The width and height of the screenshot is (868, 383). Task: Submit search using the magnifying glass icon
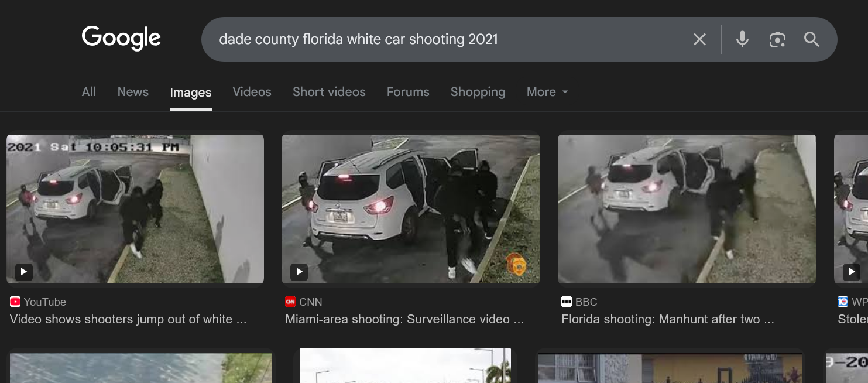tap(811, 39)
